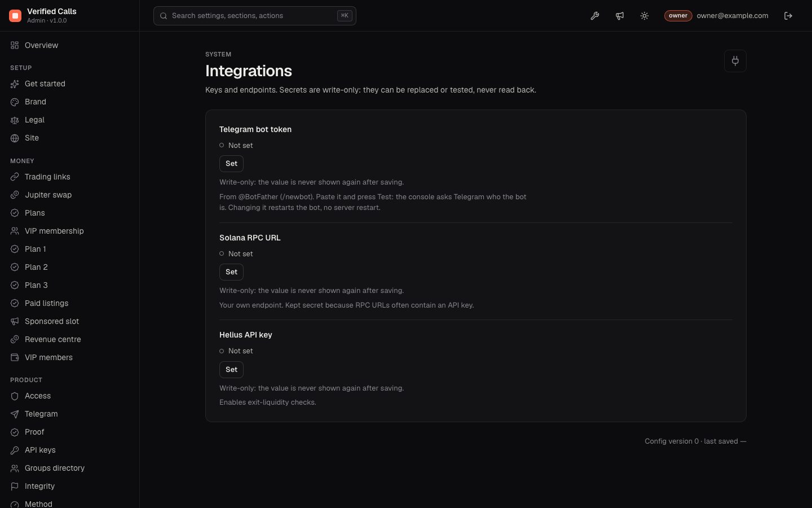Click owner@example.com account label
The image size is (812, 508).
pyautogui.click(x=732, y=16)
